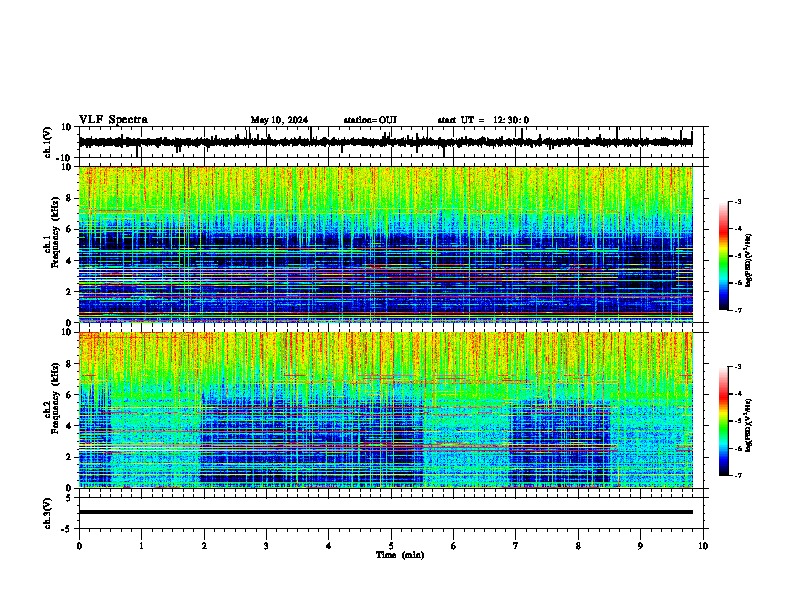Click the "5" tick on ch.3(V) axis
The height and width of the screenshot is (612, 792).
click(x=70, y=497)
